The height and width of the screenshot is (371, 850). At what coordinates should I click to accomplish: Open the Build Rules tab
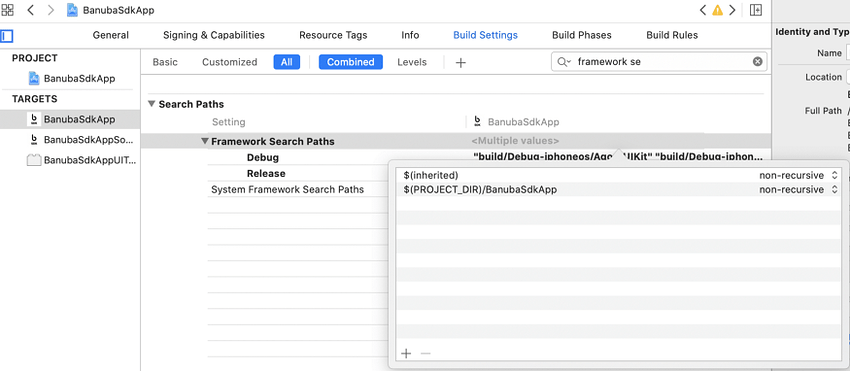[672, 35]
